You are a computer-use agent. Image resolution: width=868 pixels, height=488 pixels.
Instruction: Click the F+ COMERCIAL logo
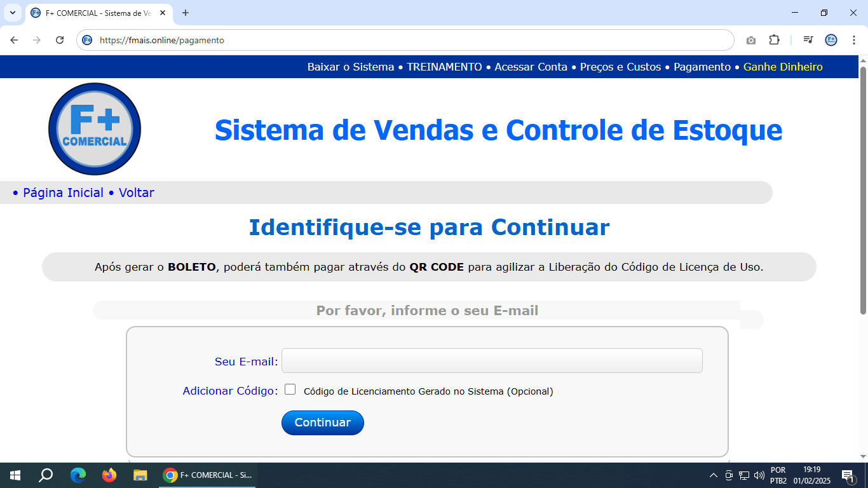tap(94, 128)
